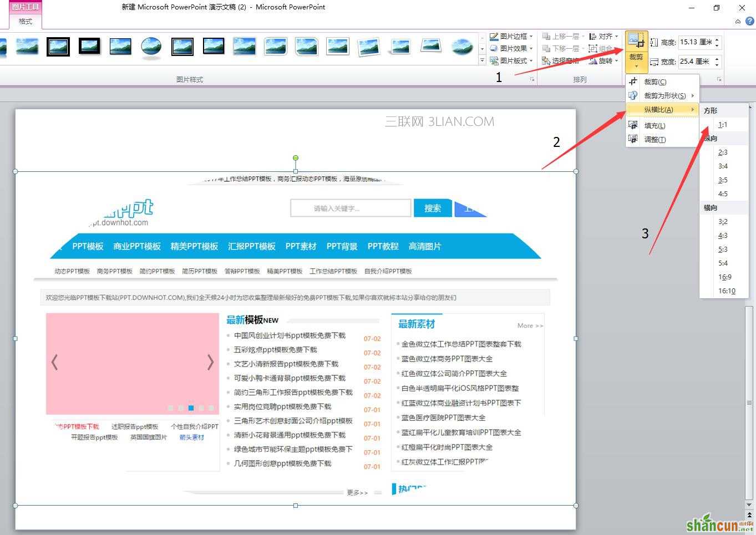Open the 图片边框 picture border dropdown
The height and width of the screenshot is (535, 756).
click(531, 36)
